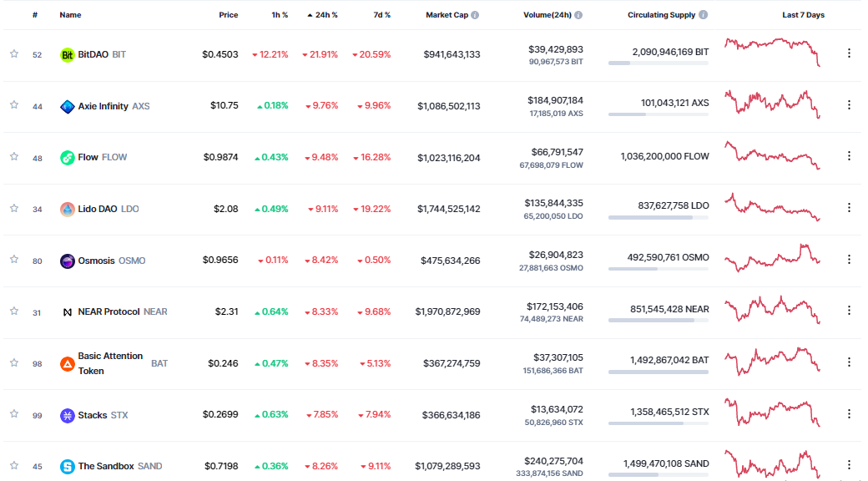Image resolution: width=868 pixels, height=481 pixels.
Task: Click the Lido DAO logo icon
Action: 68,209
